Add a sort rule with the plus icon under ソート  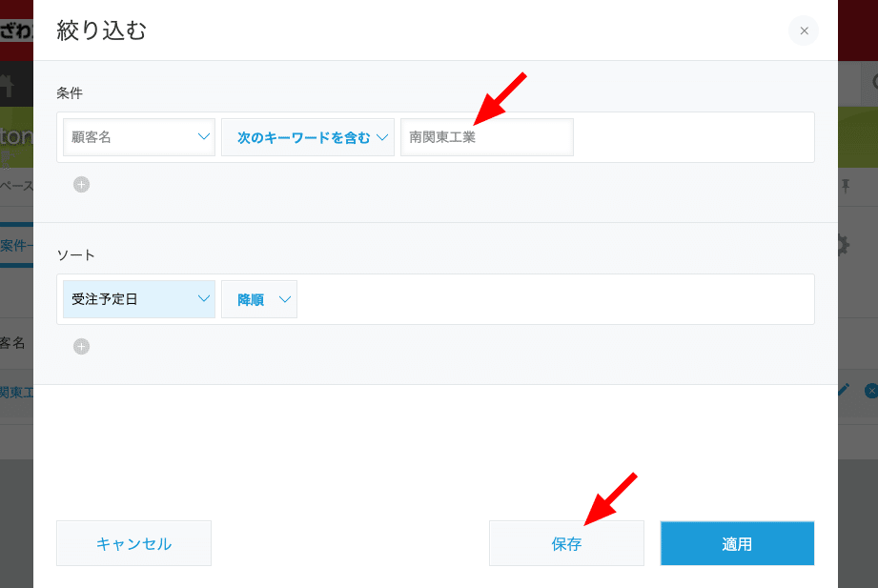pos(81,346)
